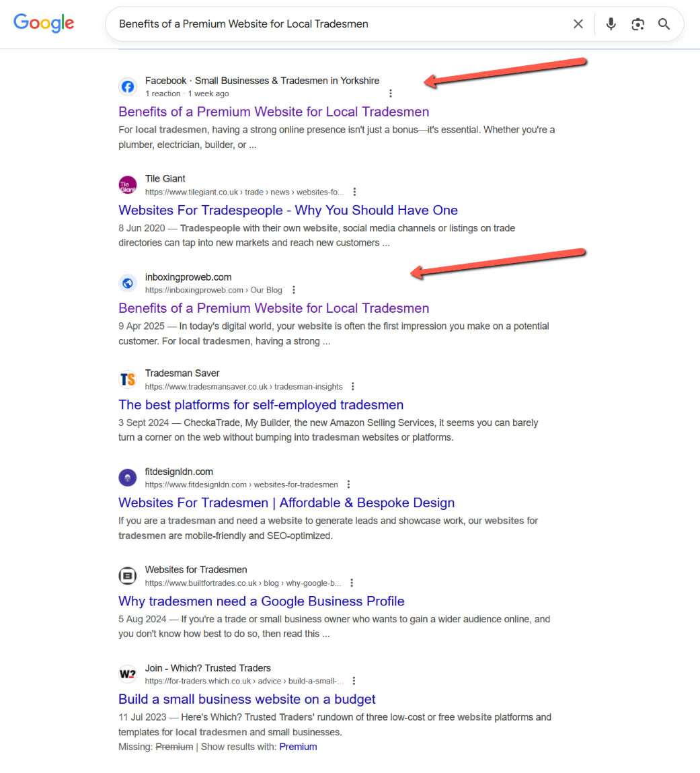Click the 'Tradesman Saver' site name

[182, 373]
